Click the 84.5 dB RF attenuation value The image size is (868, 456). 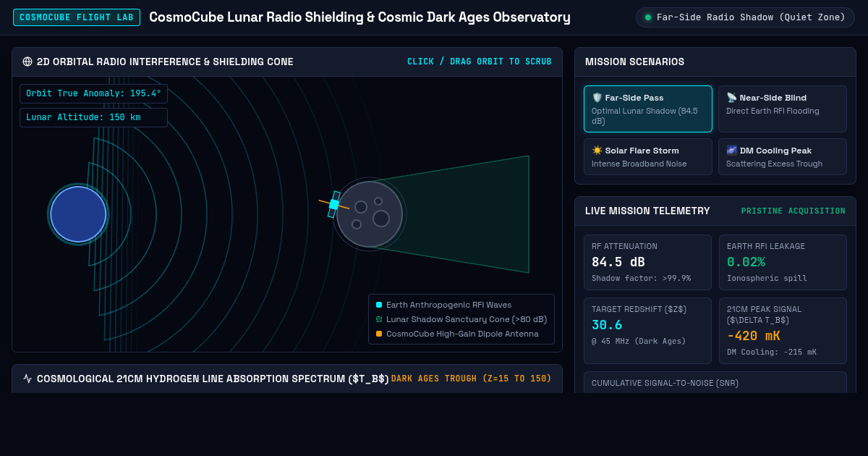pos(618,262)
